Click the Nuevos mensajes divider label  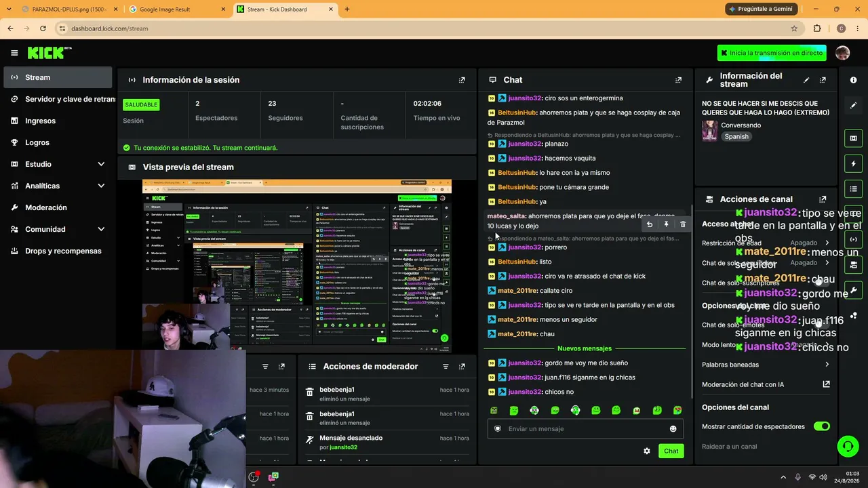point(585,348)
